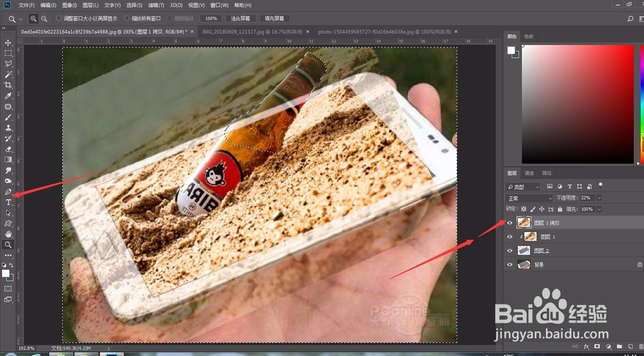Switch to the 路径 tab
Image resolution: width=644 pixels, height=356 pixels.
coord(547,173)
